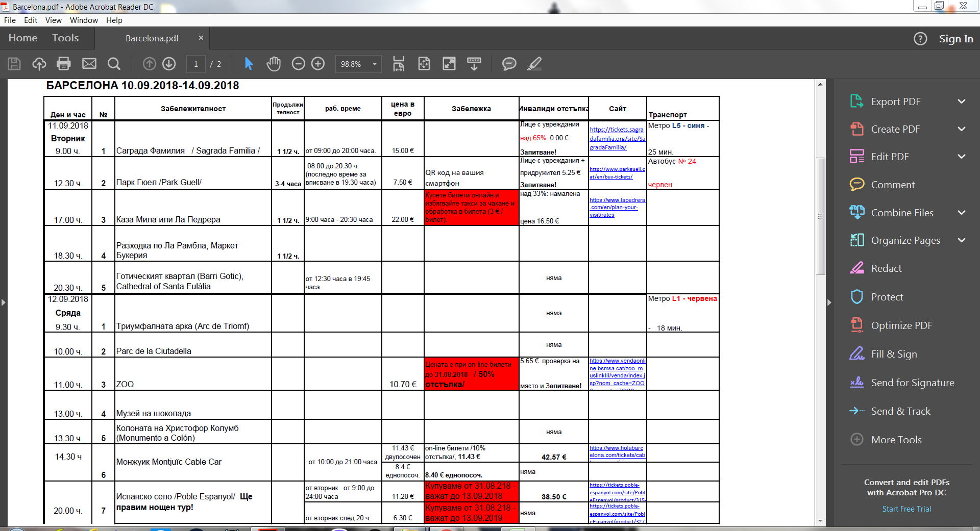This screenshot has height=531, width=980.
Task: Print the document using the printer icon
Action: 64,64
